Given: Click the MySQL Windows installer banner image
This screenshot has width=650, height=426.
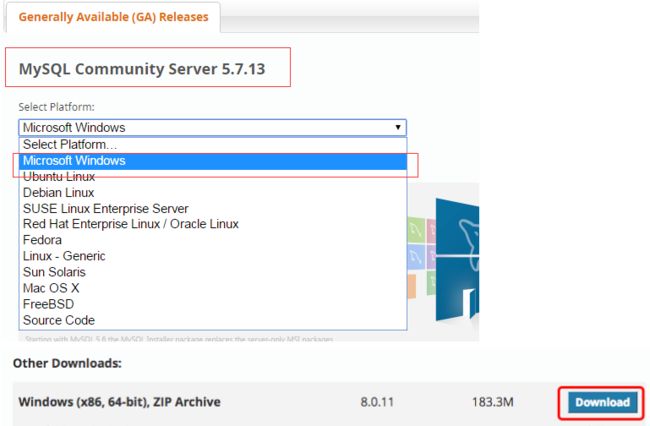Looking at the screenshot, I should coord(443,261).
